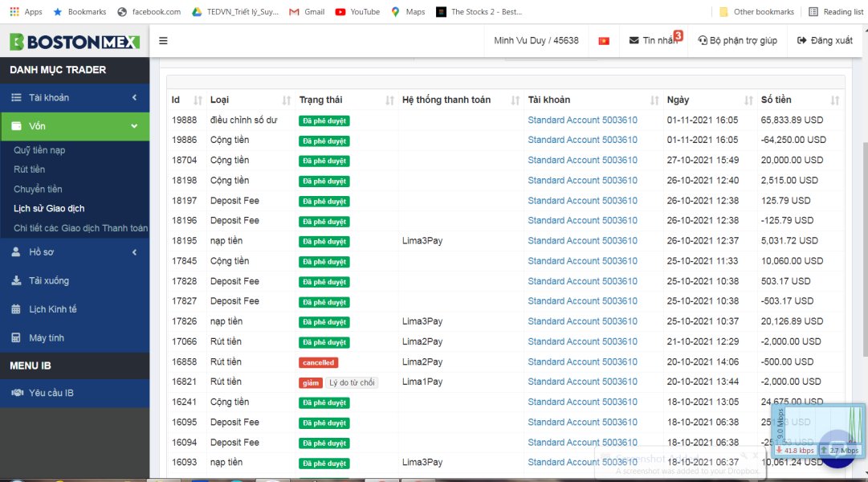Open Lịch Kinh tế calendar item
The width and height of the screenshot is (868, 482).
53,309
